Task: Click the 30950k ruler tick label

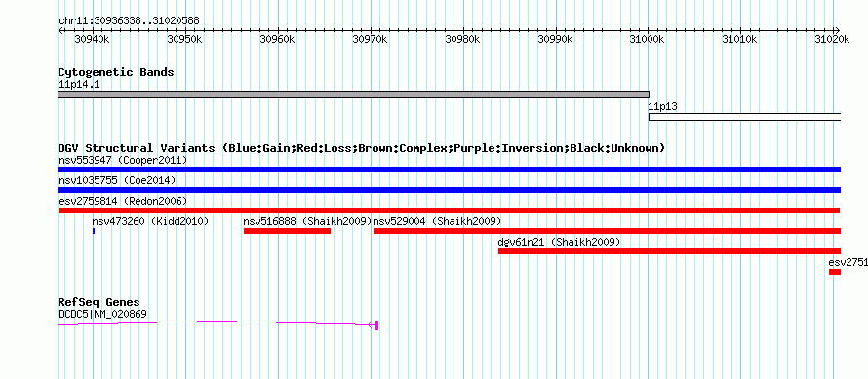Action: (185, 39)
